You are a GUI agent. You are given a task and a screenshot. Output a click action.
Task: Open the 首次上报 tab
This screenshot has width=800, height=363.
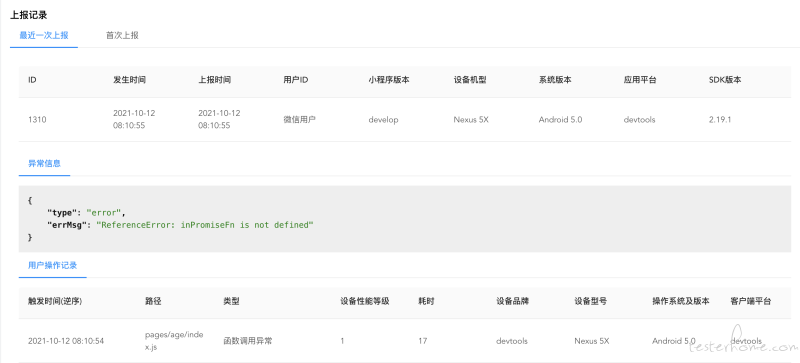coord(122,36)
